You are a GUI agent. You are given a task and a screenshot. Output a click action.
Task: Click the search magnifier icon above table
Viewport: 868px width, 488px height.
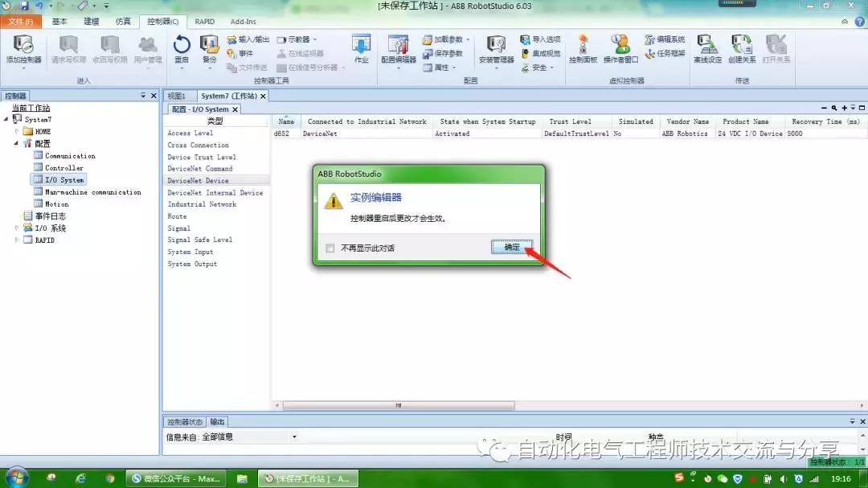(x=834, y=108)
